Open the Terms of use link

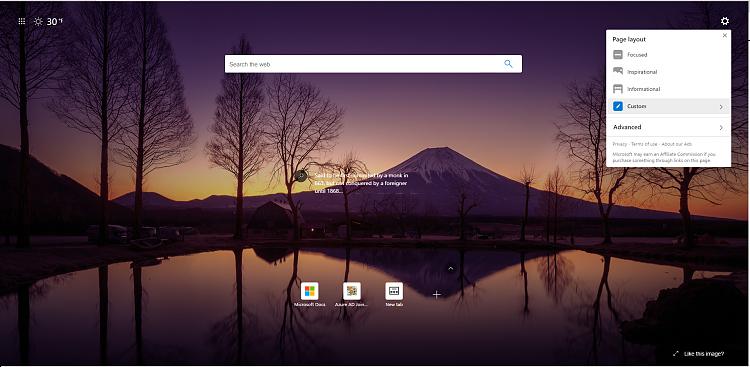(644, 144)
